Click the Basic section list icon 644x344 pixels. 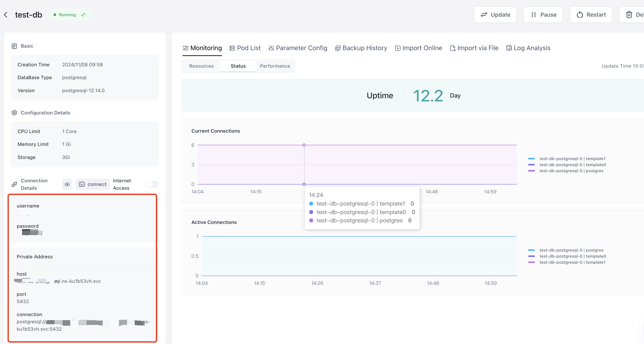[14, 46]
